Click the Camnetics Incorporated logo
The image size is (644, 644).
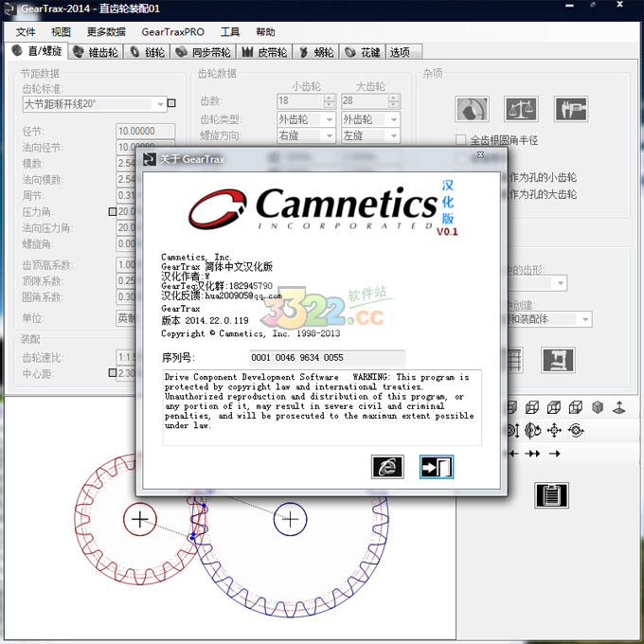313,208
